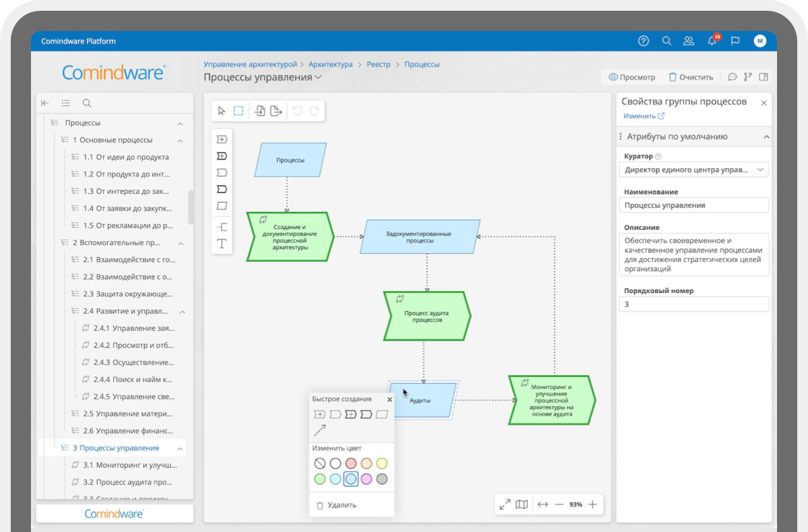Viewport: 808px width, 532px height.
Task: Open the users group icon in the header
Action: pos(688,41)
